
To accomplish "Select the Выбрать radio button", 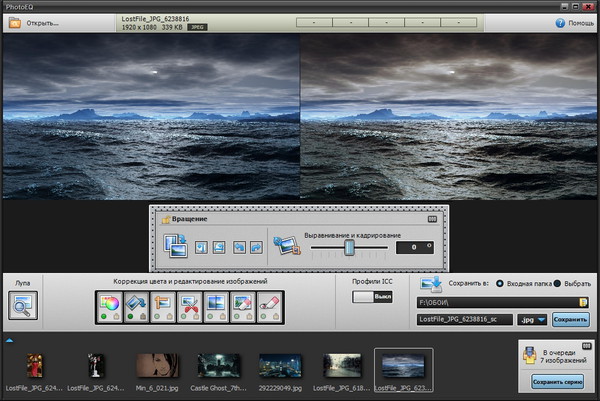I will (x=557, y=284).
